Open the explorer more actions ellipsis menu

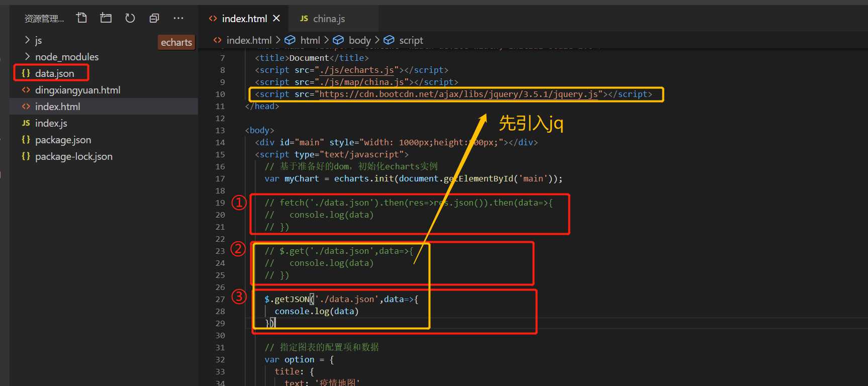click(x=178, y=18)
